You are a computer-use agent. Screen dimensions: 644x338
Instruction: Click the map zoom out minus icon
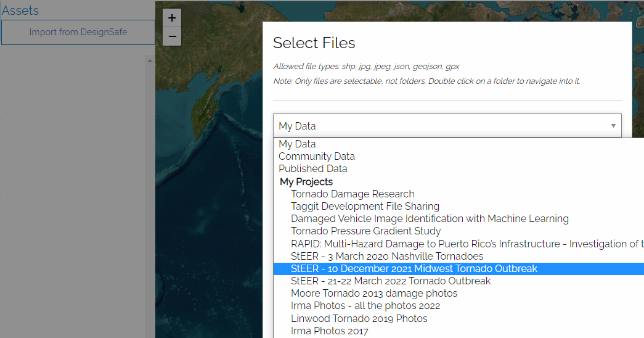pos(172,36)
